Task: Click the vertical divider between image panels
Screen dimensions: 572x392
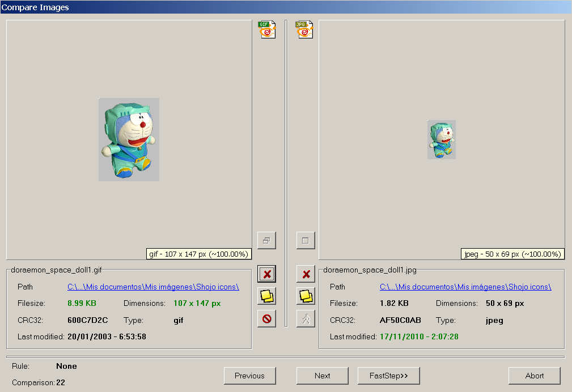Action: point(286,170)
